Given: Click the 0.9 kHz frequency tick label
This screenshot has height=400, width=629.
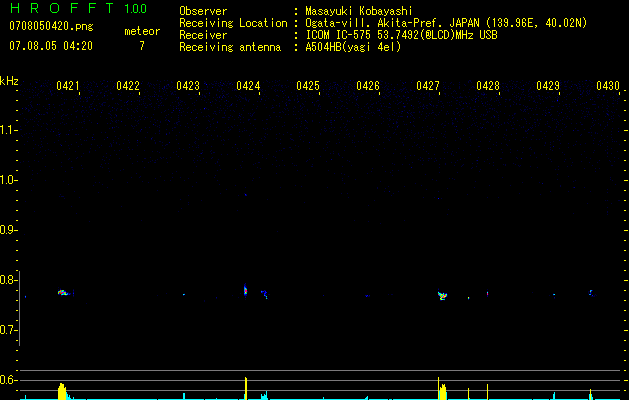Looking at the screenshot, I should pyautogui.click(x=7, y=230).
